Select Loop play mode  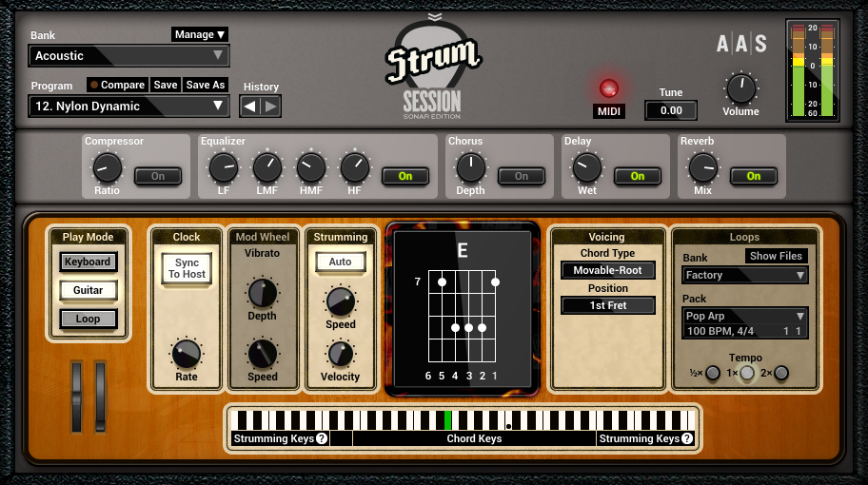pyautogui.click(x=88, y=319)
